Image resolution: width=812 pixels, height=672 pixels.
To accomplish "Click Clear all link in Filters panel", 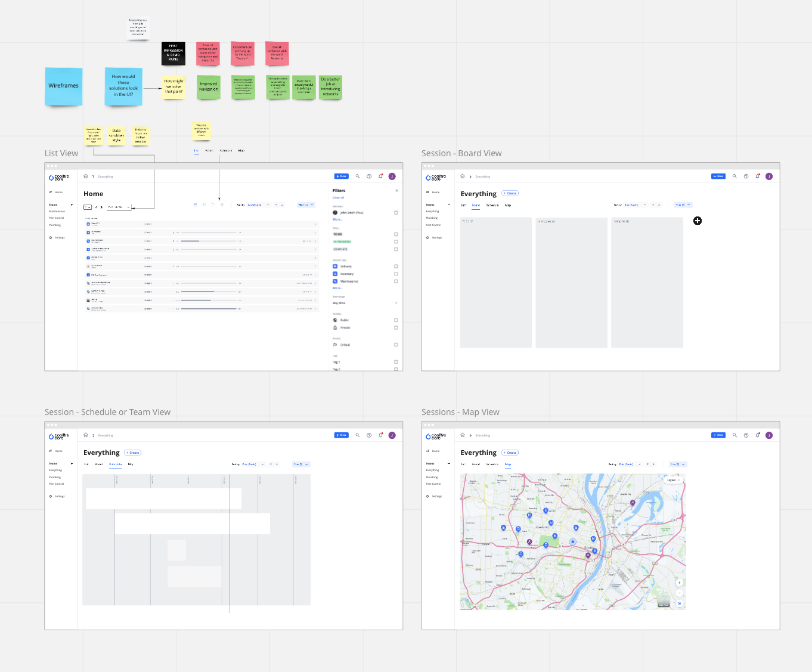I will [x=338, y=198].
